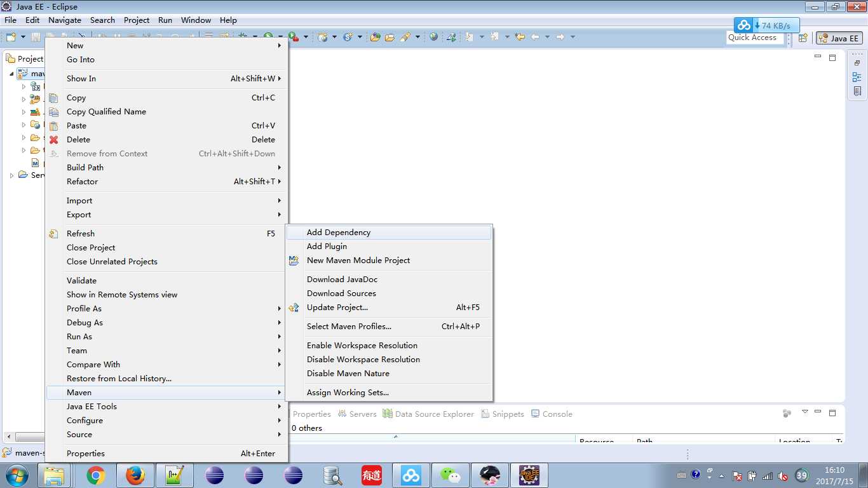Open the New wizard dropdown arrow
Screen dimensions: 868x488
tap(23, 37)
